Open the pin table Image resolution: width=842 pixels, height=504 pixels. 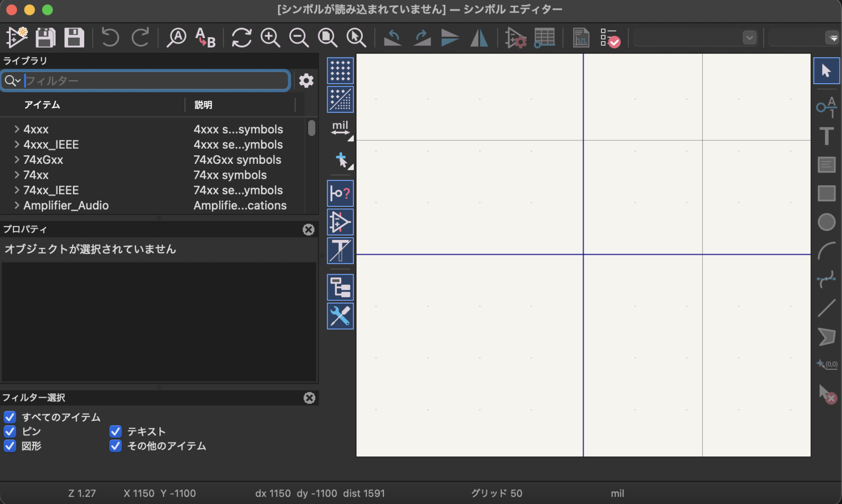pyautogui.click(x=544, y=38)
